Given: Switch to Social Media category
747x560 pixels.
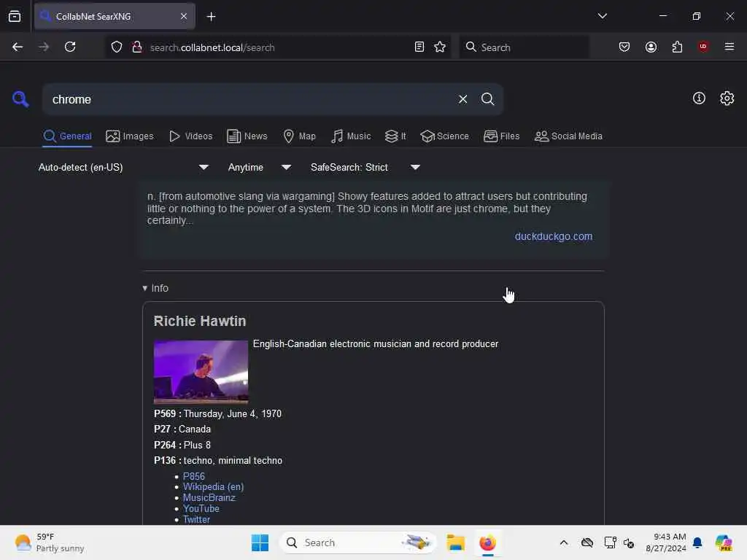Looking at the screenshot, I should point(568,136).
